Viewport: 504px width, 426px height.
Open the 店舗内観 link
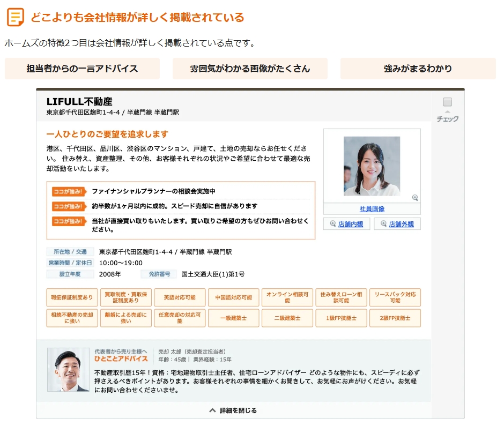(350, 224)
